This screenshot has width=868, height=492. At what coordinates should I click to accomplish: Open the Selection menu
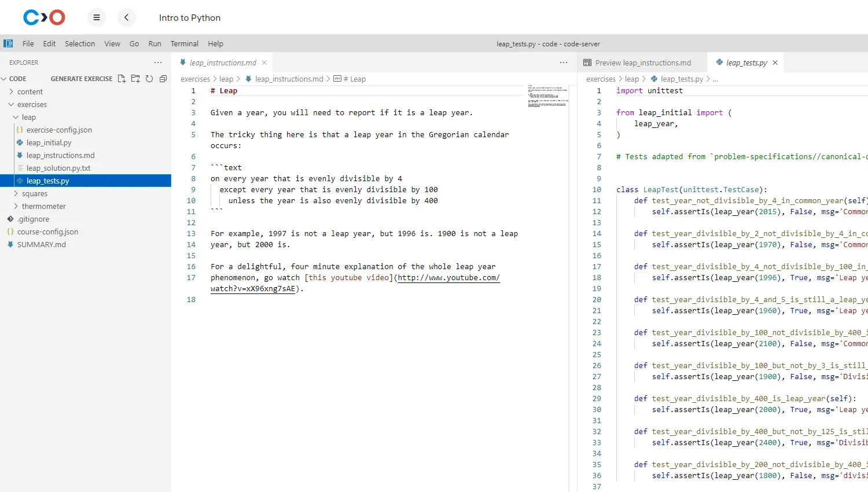click(x=80, y=43)
